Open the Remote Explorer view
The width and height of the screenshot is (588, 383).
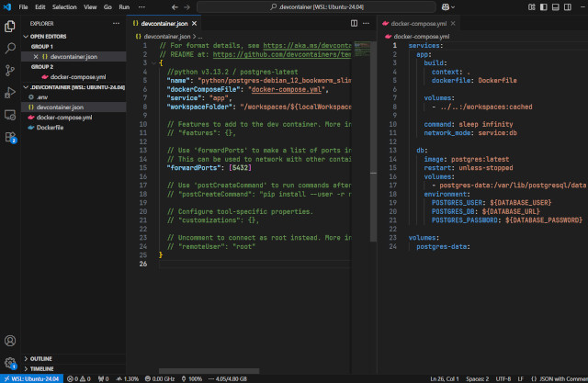10,116
